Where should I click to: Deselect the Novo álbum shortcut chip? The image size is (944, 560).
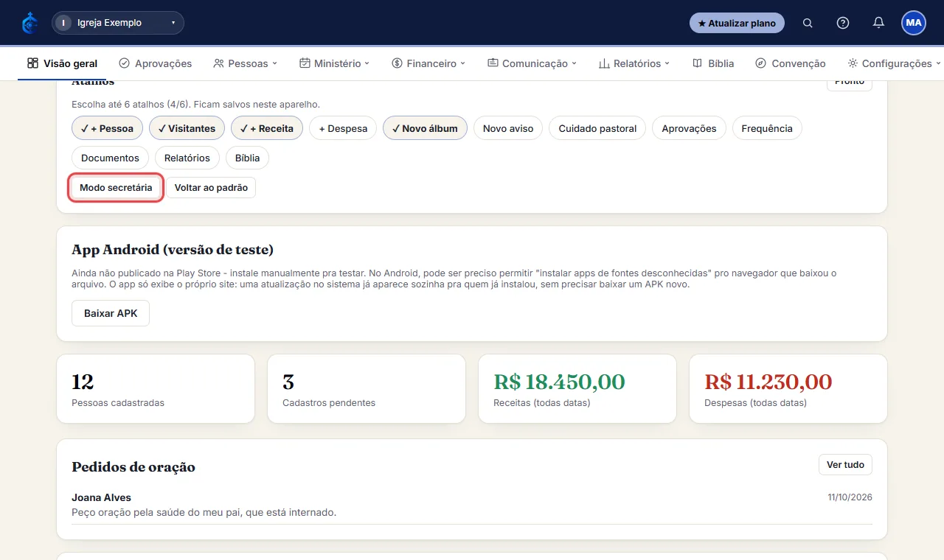point(426,128)
